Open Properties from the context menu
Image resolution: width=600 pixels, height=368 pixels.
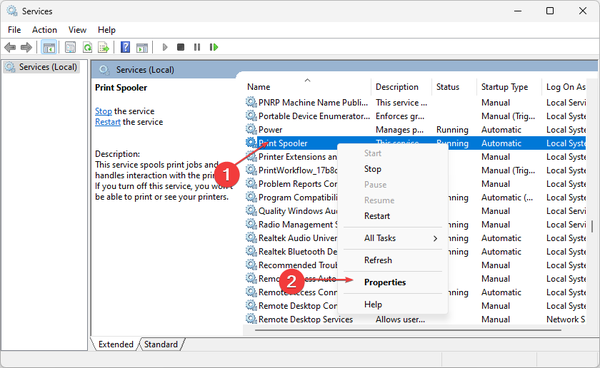[385, 282]
